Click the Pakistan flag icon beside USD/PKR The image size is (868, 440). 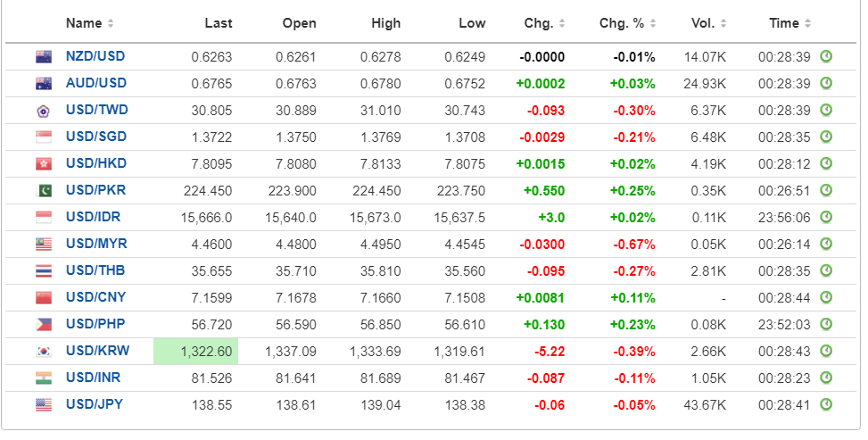click(43, 191)
